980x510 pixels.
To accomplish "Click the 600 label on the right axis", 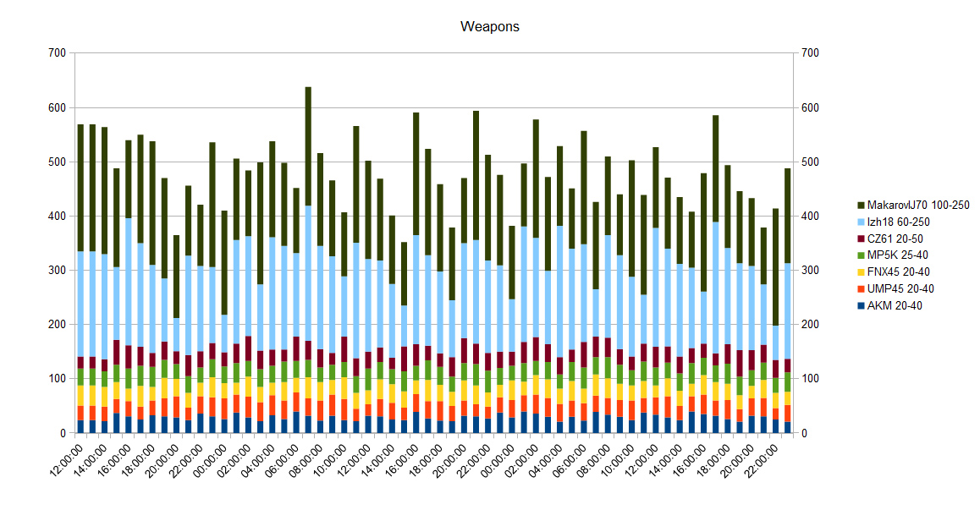I will [810, 108].
